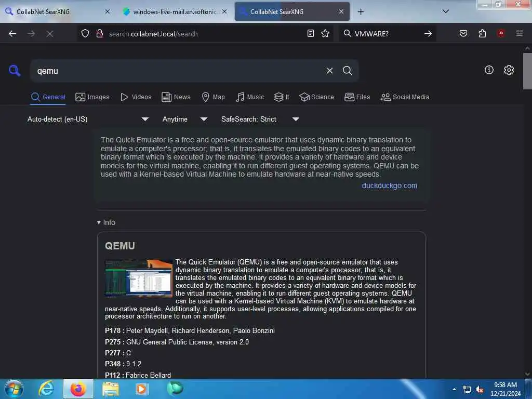Open Windows Explorer folder from taskbar
The width and height of the screenshot is (532, 399).
point(111,389)
